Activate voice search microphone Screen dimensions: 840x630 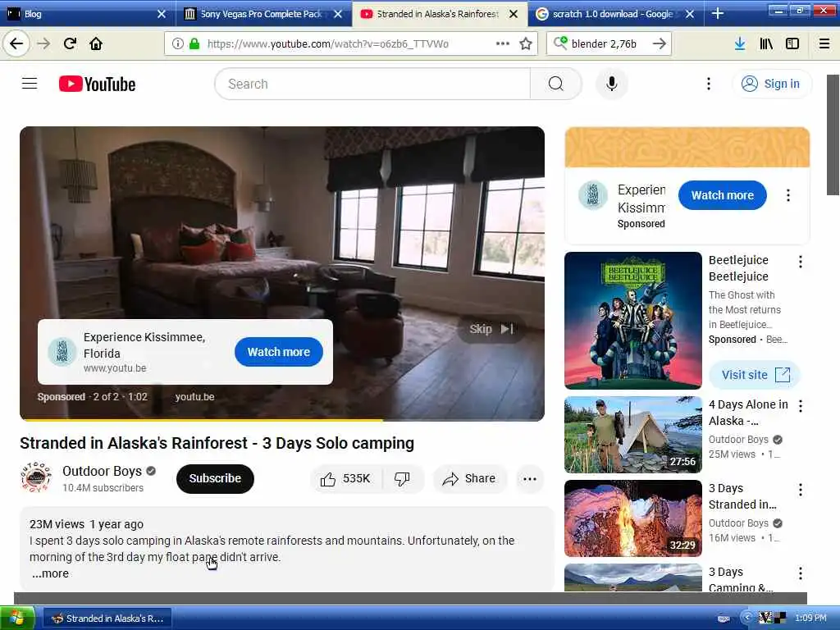(611, 84)
